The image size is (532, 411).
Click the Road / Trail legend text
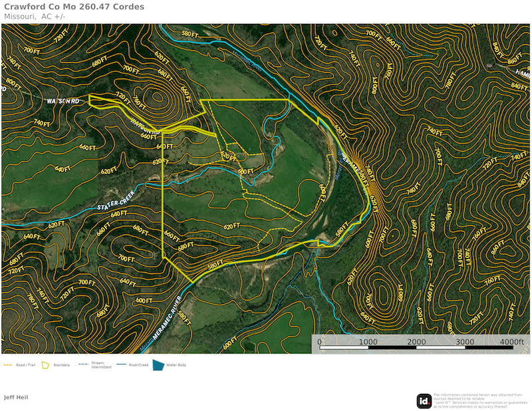coord(26,365)
